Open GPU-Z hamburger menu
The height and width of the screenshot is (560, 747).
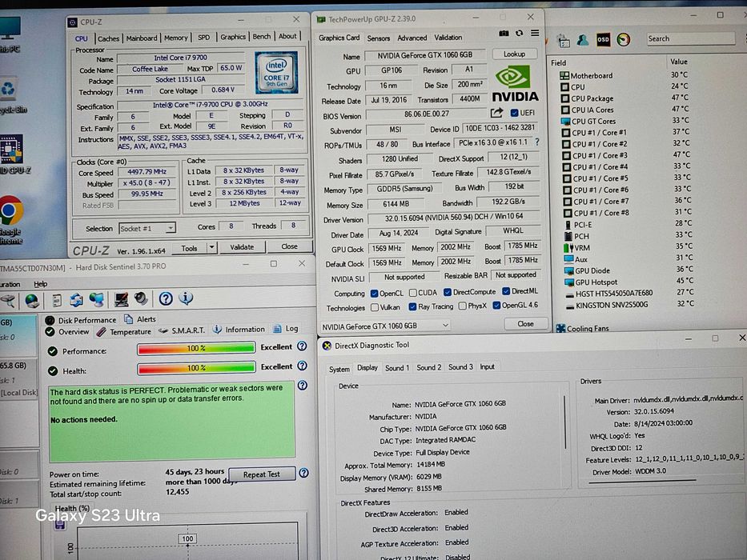[x=535, y=33]
